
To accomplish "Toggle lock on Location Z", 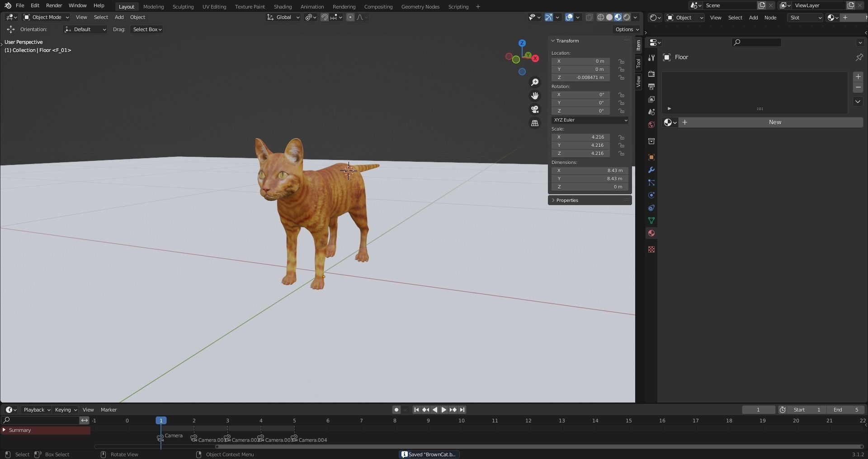I will coord(622,78).
